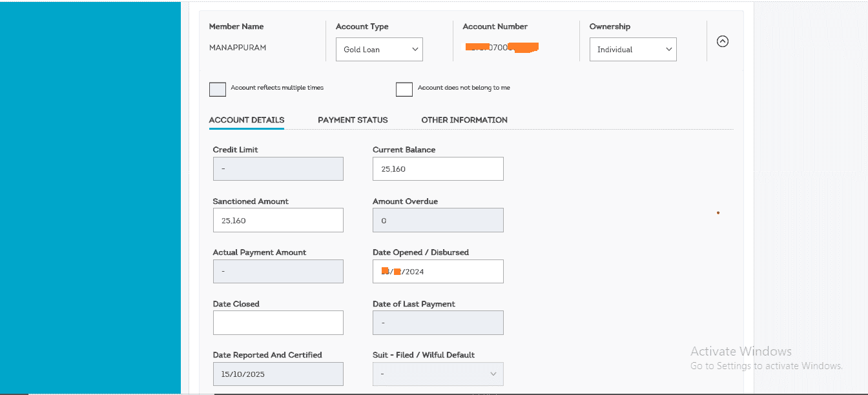Select the Date Reported And Certified field
868x395 pixels.
pyautogui.click(x=278, y=374)
